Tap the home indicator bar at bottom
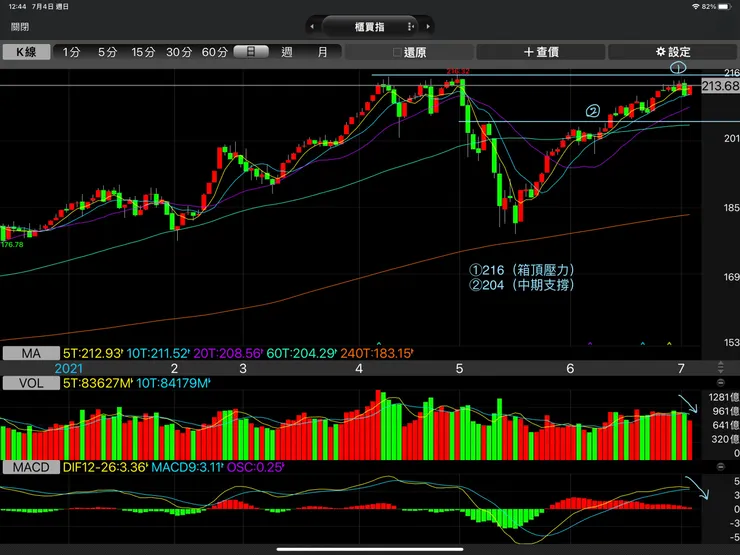The height and width of the screenshot is (555, 740). coord(370,549)
